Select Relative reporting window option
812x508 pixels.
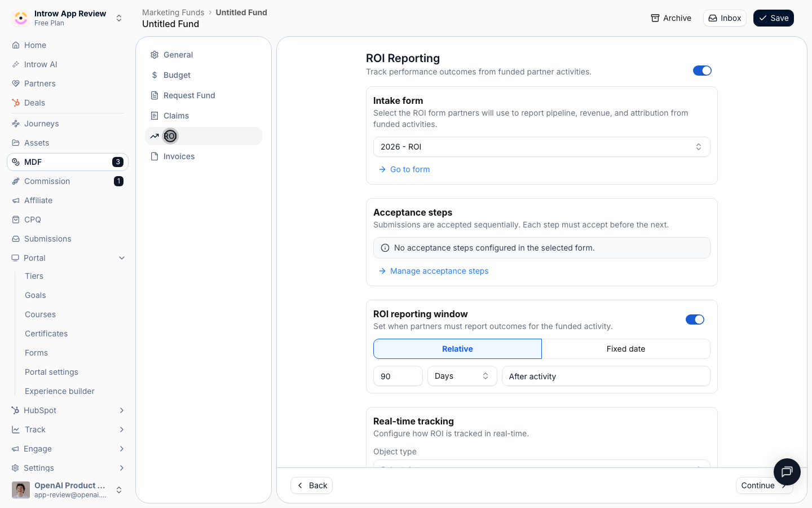tap(457, 349)
